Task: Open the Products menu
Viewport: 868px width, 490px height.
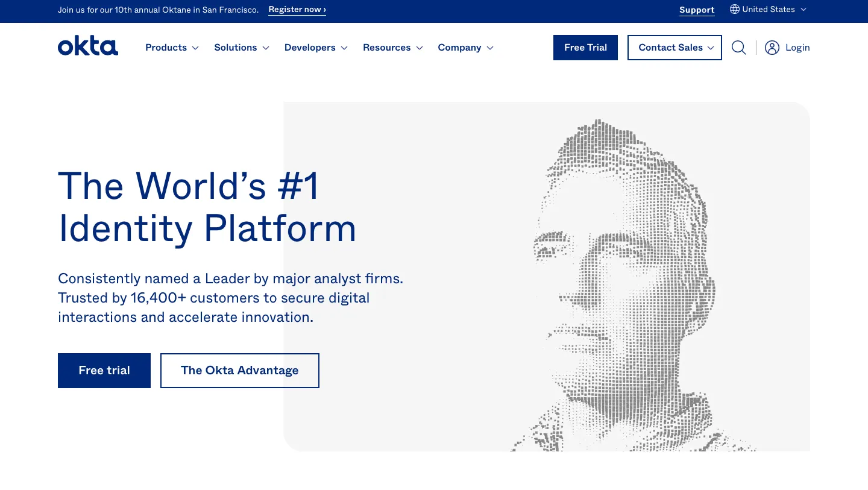Action: tap(172, 48)
